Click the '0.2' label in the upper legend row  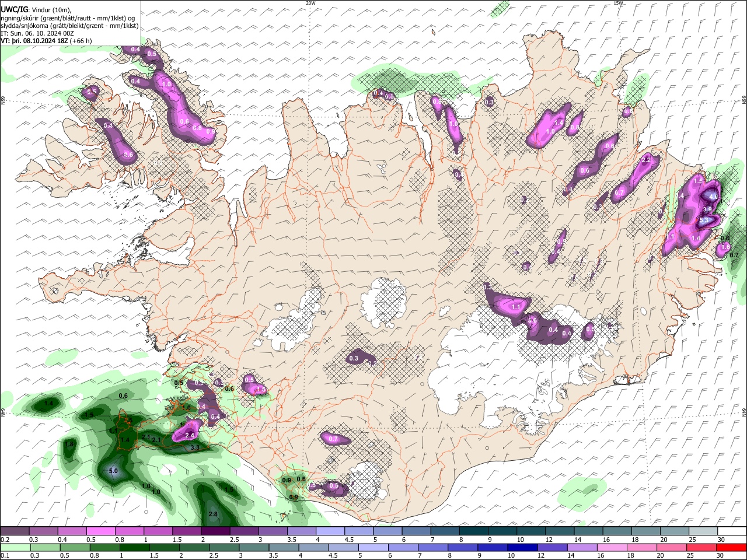point(5,540)
